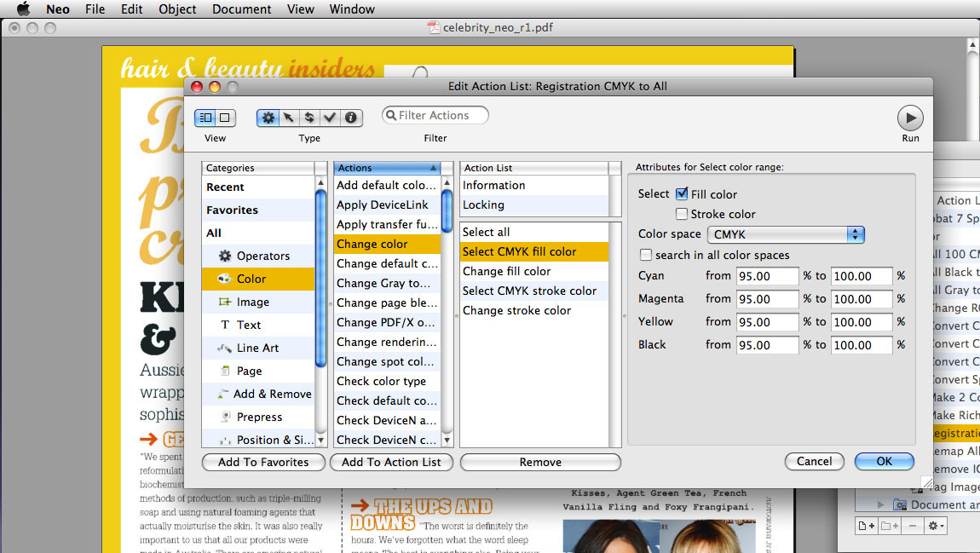The height and width of the screenshot is (553, 980).
Task: Click the Cyan from value field
Action: coord(767,275)
